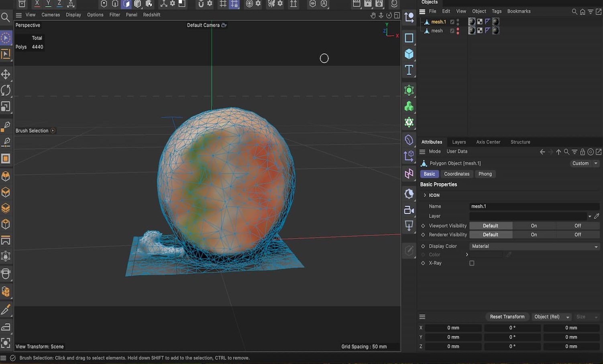Enable the X-Ray checkbox

tap(472, 263)
